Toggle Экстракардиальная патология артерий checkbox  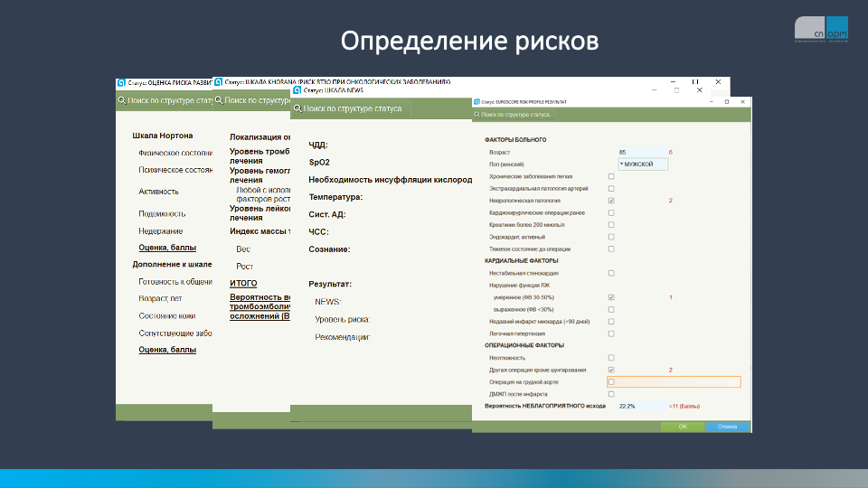[611, 189]
